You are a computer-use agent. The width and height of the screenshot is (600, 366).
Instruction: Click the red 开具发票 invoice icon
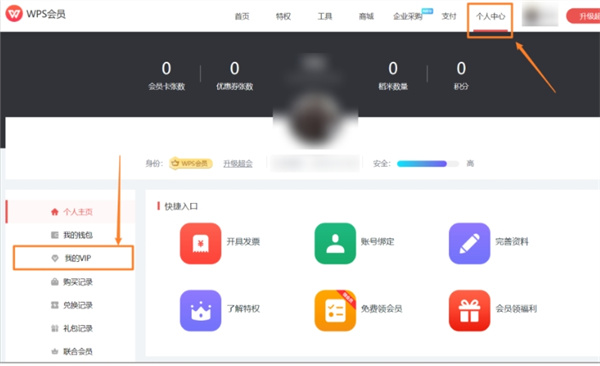point(201,243)
